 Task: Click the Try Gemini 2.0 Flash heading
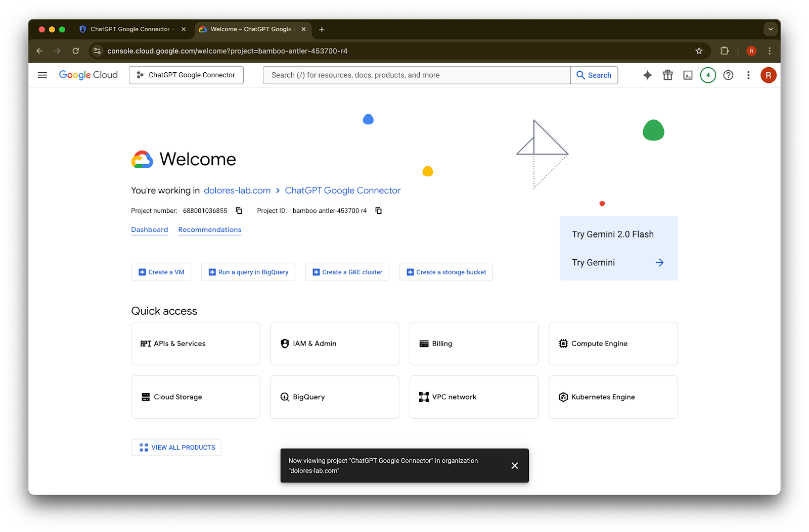613,234
